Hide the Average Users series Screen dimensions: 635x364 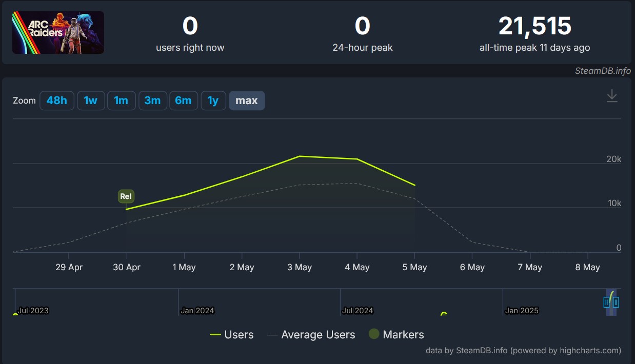[311, 335]
